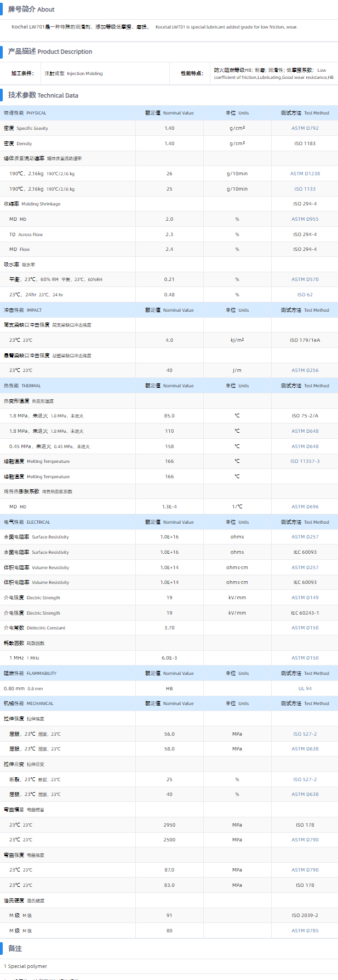This screenshot has height=980, width=338.
Task: Click the Technical Data section heading
Action: (x=43, y=95)
